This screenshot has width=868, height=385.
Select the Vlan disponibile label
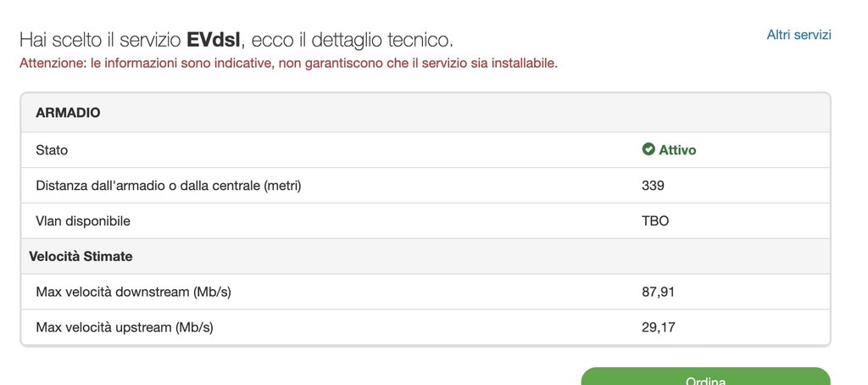click(95, 220)
